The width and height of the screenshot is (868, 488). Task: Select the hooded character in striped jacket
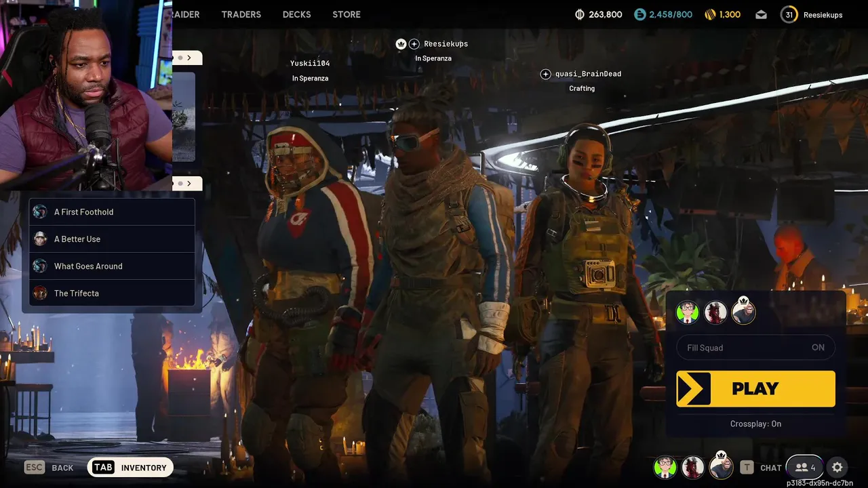click(x=309, y=291)
